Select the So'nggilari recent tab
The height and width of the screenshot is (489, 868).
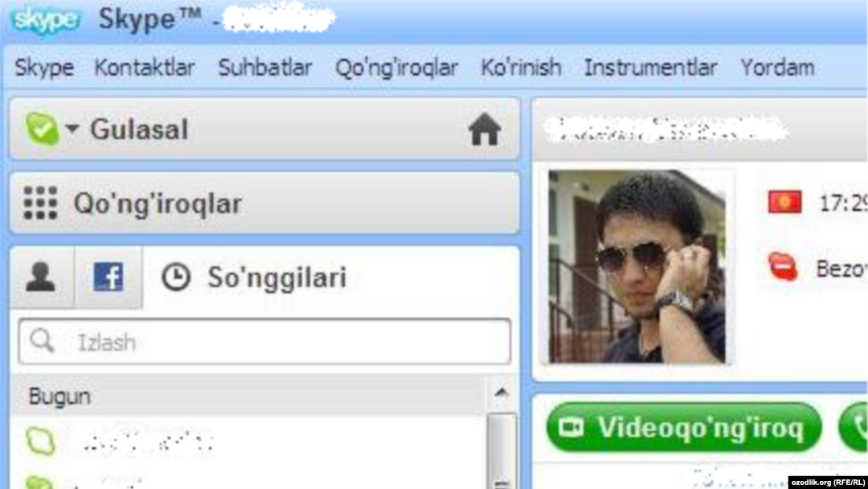pyautogui.click(x=254, y=277)
